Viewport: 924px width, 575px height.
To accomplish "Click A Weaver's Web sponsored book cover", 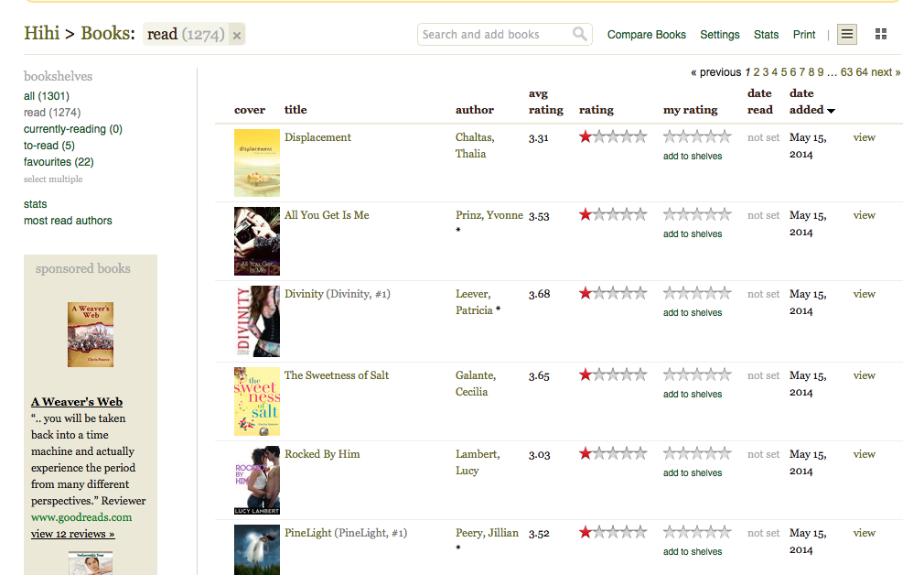I will [x=91, y=335].
